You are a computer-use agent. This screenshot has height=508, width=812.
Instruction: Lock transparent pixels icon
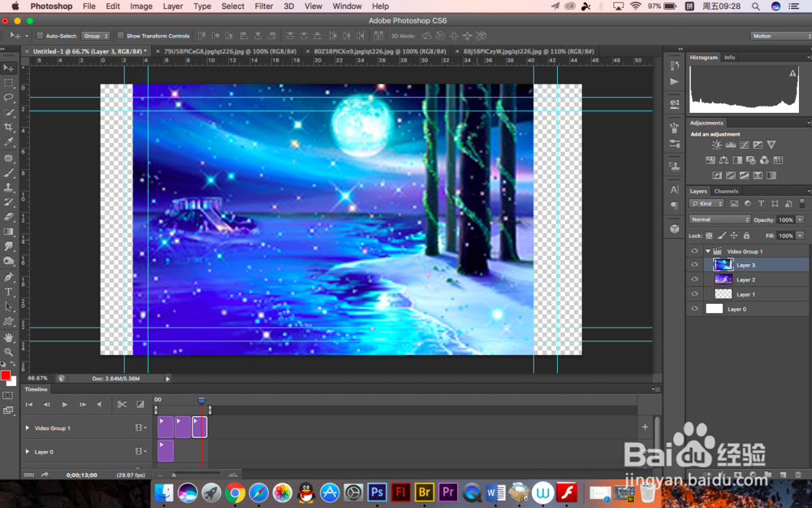709,236
